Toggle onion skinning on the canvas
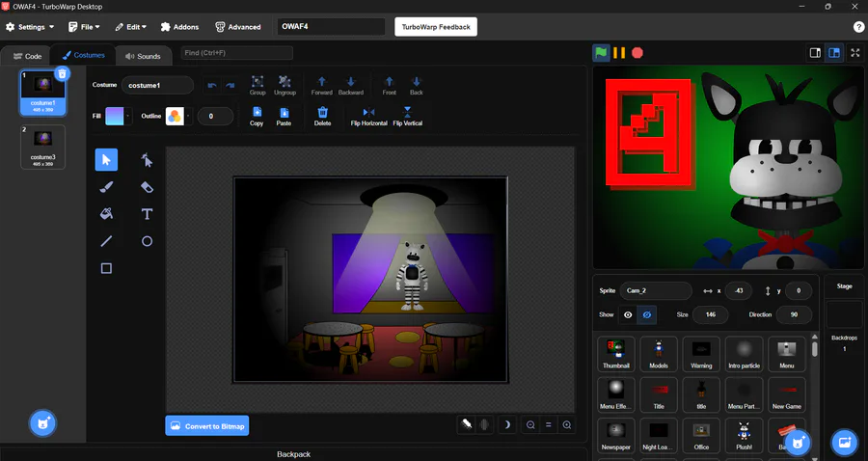Image resolution: width=868 pixels, height=461 pixels. coord(467,425)
